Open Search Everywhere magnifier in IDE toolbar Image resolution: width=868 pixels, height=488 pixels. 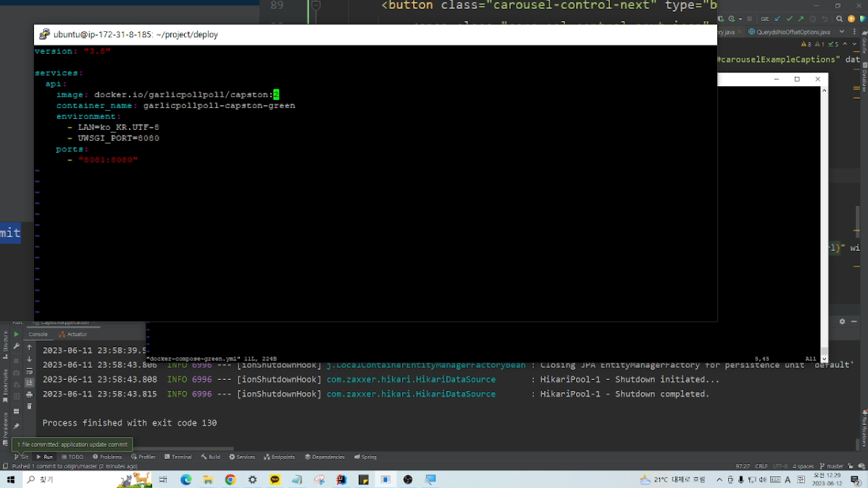tap(839, 19)
